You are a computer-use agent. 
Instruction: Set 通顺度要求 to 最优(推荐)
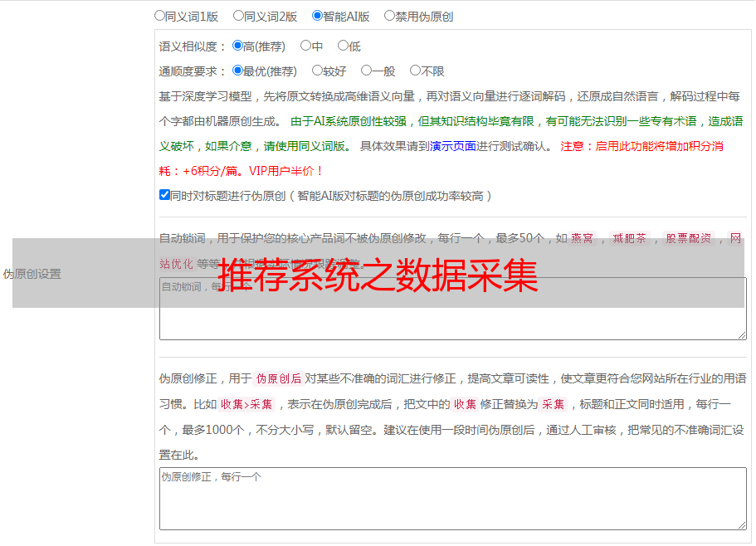point(238,71)
